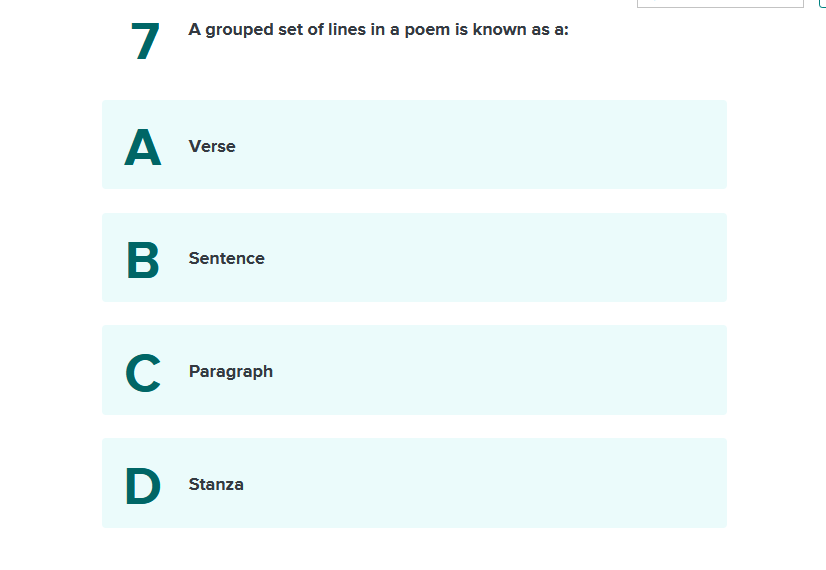Click the question number 7

(145, 42)
